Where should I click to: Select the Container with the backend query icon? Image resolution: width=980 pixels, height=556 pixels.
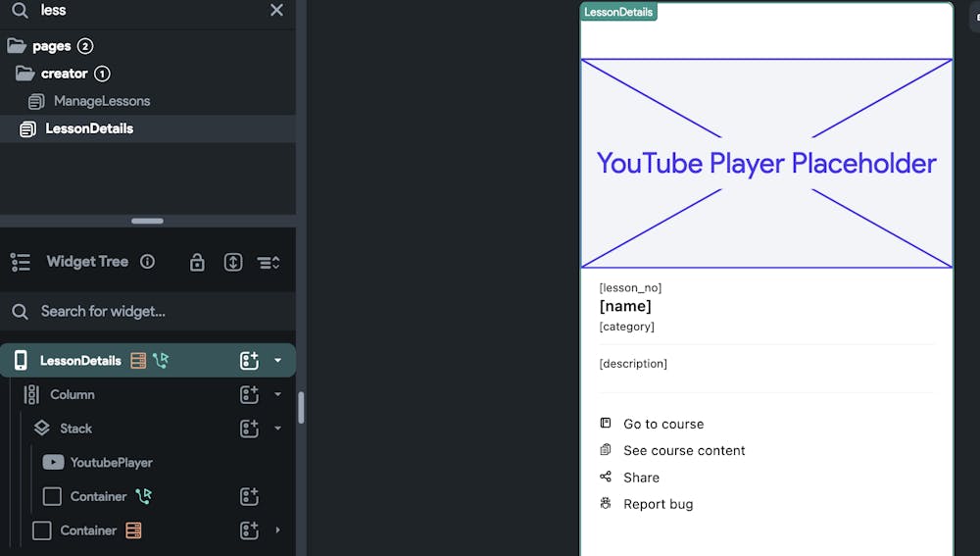point(88,531)
